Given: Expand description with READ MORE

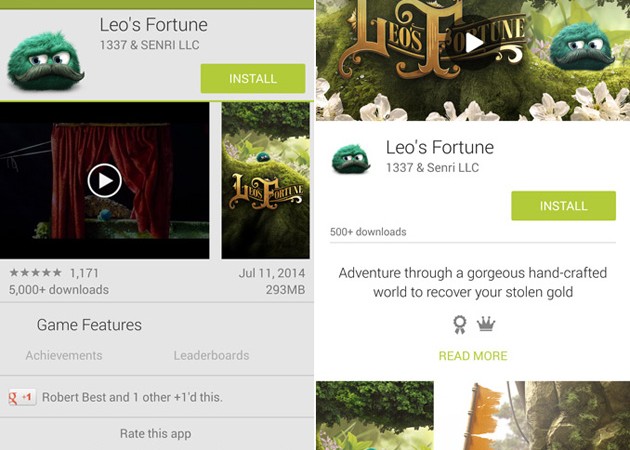Looking at the screenshot, I should point(473,356).
